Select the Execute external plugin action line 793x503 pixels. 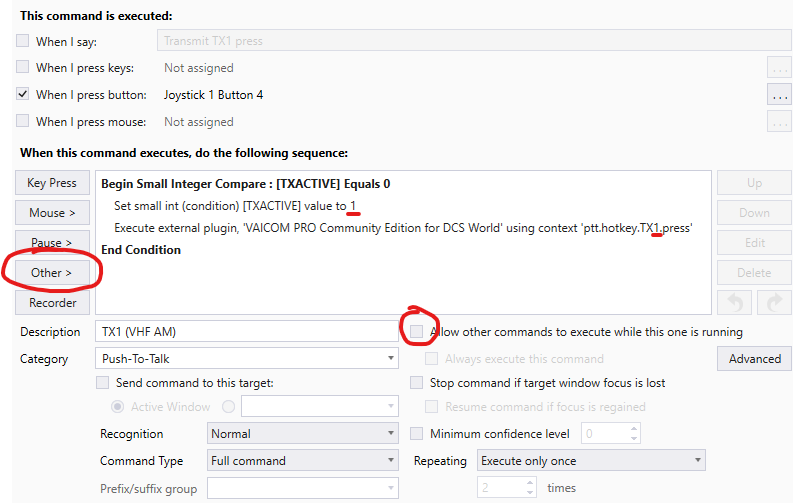point(403,228)
